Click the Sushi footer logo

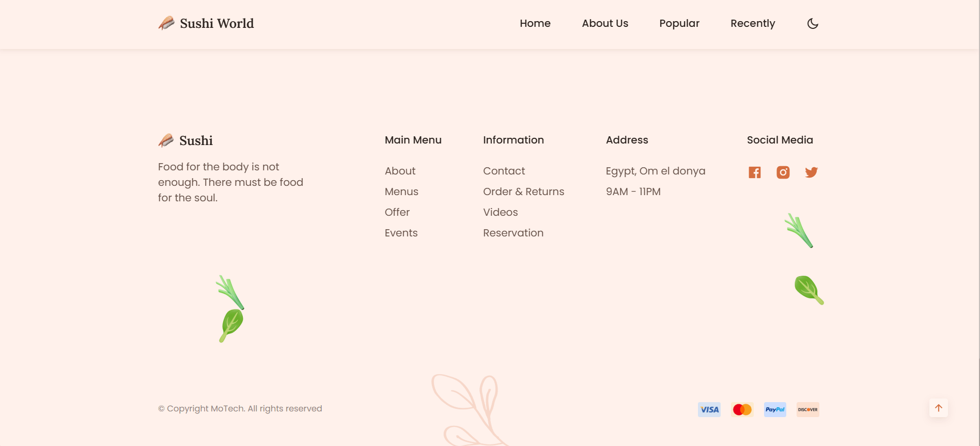(186, 140)
